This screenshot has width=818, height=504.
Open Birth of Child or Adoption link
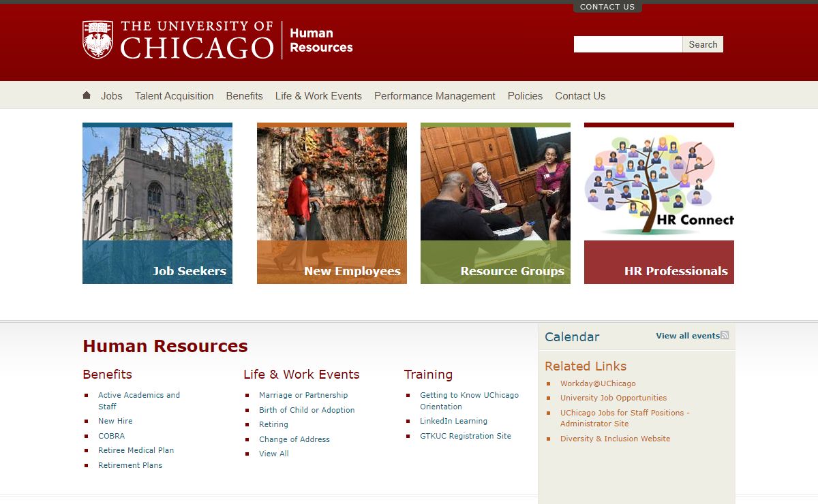pyautogui.click(x=307, y=410)
